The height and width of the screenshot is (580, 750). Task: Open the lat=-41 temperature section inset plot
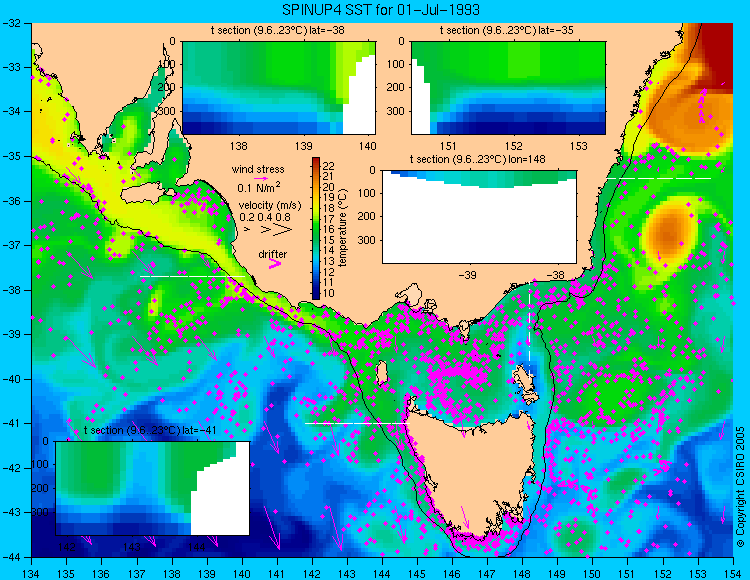tap(153, 488)
